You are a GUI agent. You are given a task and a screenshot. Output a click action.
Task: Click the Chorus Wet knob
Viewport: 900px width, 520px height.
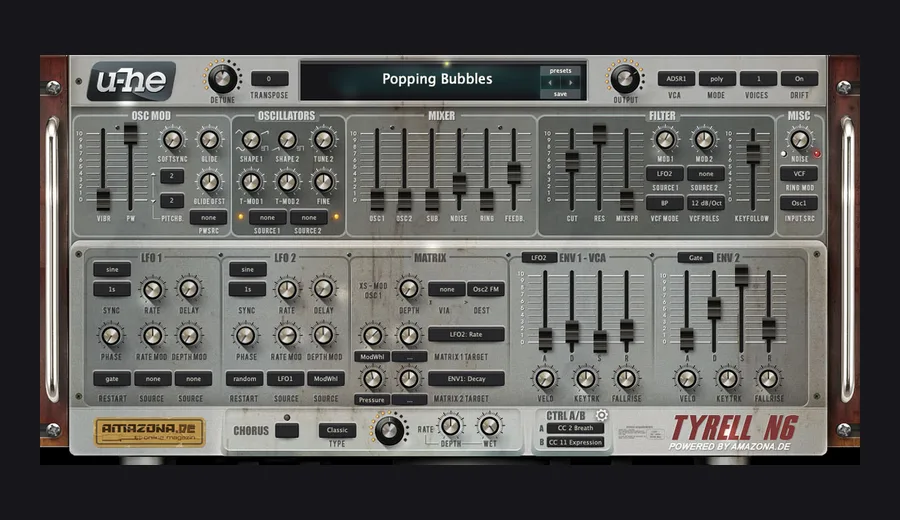(x=489, y=426)
